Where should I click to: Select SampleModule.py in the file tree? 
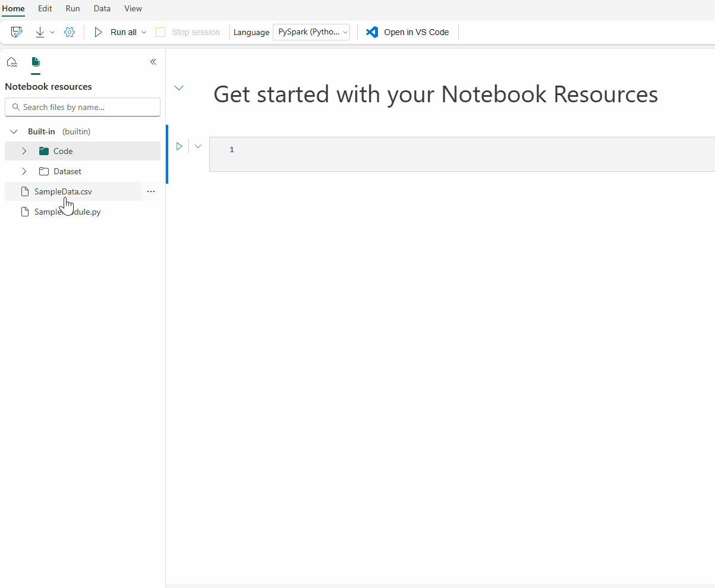pyautogui.click(x=67, y=212)
